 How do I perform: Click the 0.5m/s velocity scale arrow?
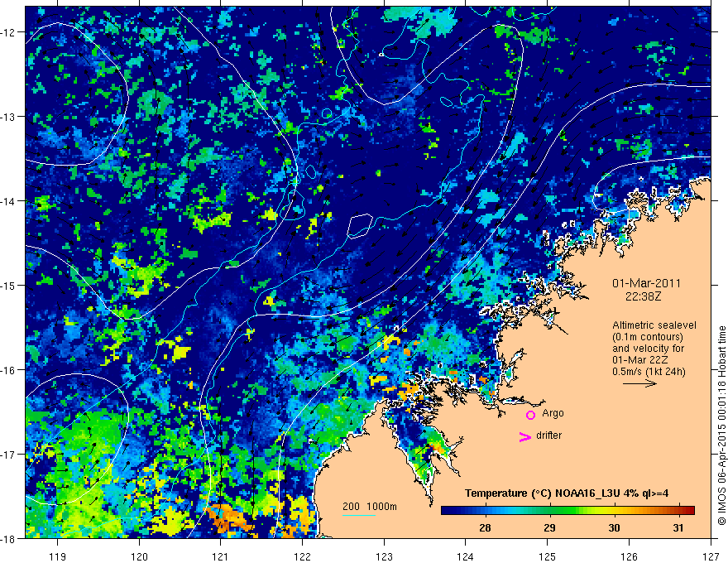tap(639, 383)
